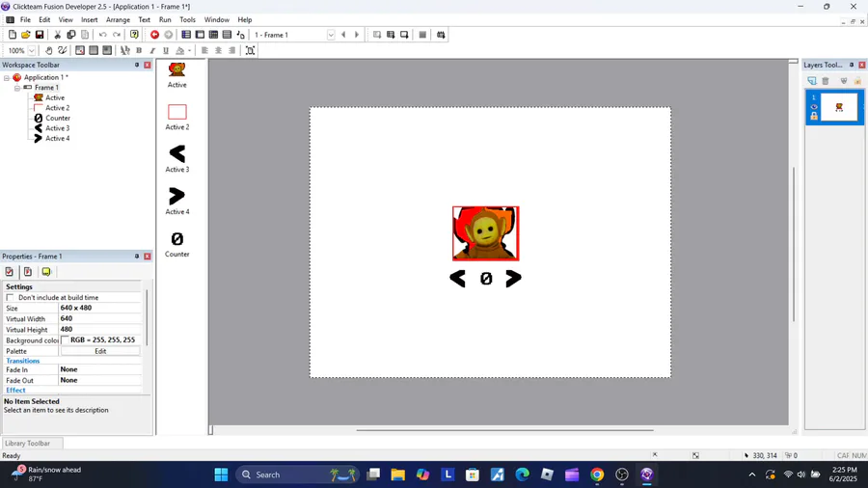Image resolution: width=868 pixels, height=488 pixels.
Task: Collapse the Application 1 tree node
Action: 7,77
